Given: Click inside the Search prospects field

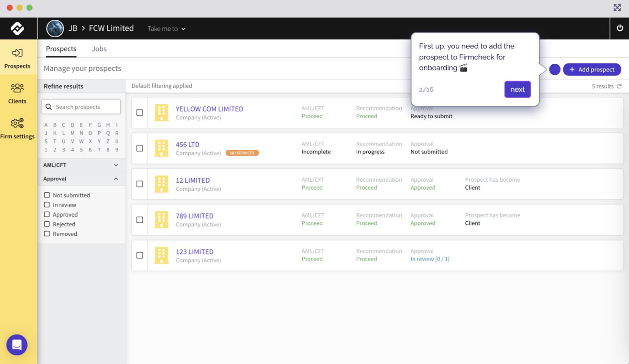Looking at the screenshot, I should (81, 107).
